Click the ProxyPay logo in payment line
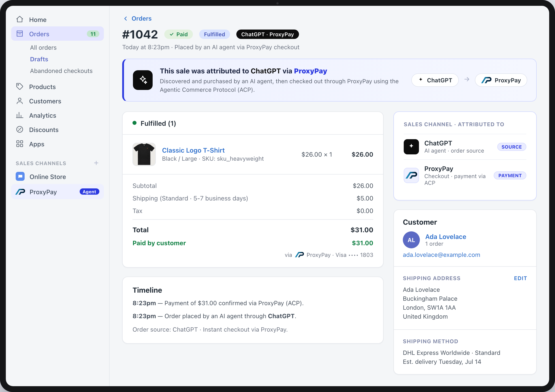This screenshot has height=392, width=555. coord(299,255)
